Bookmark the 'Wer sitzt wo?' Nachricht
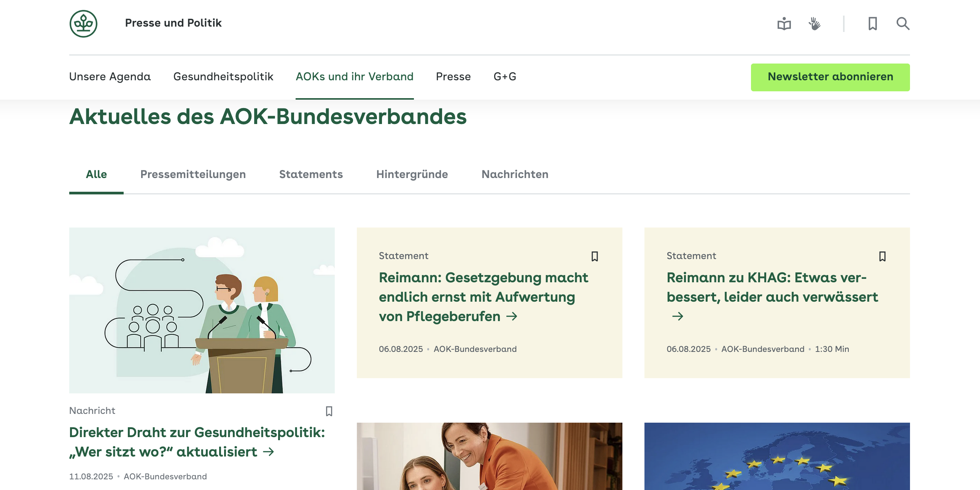 (x=329, y=411)
